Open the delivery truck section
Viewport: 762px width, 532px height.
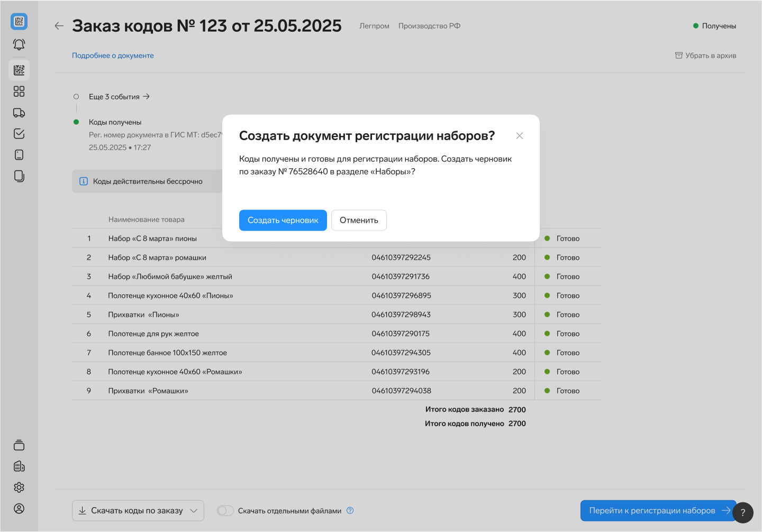click(19, 113)
